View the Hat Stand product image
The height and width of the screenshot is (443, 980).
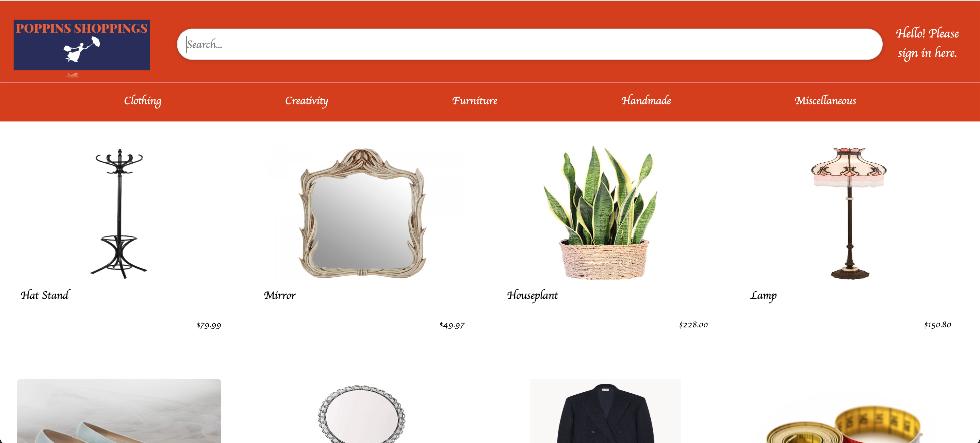click(x=119, y=213)
